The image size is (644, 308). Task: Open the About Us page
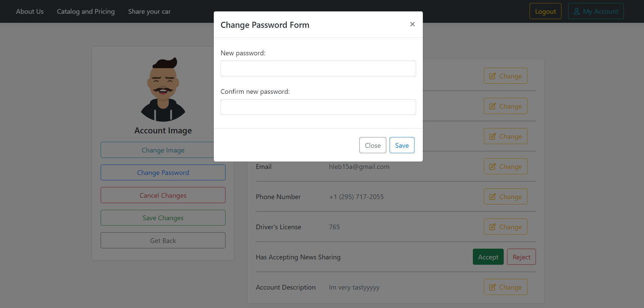pos(30,11)
